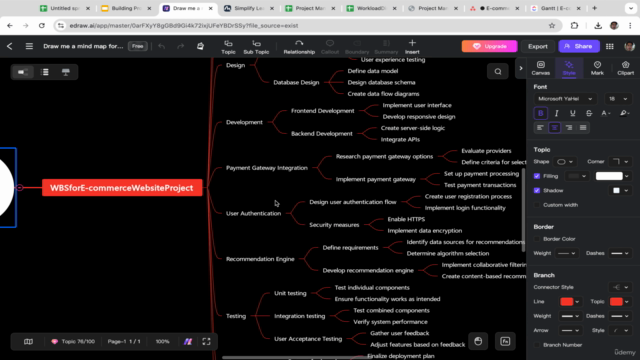Enable the Border Color checkbox
The height and width of the screenshot is (360, 640).
(x=537, y=239)
